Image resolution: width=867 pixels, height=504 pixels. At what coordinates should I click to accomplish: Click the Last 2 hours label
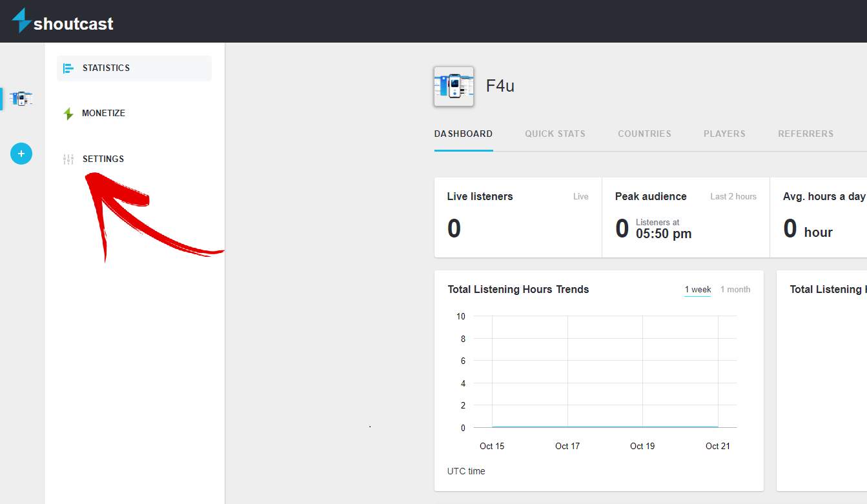pos(733,197)
